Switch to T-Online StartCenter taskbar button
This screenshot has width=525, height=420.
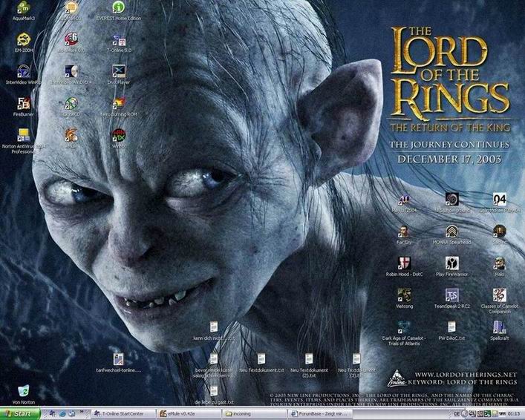123,414
